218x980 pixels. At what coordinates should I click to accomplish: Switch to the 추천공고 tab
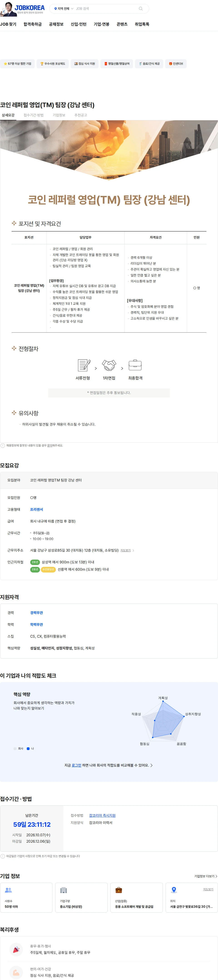(x=81, y=115)
